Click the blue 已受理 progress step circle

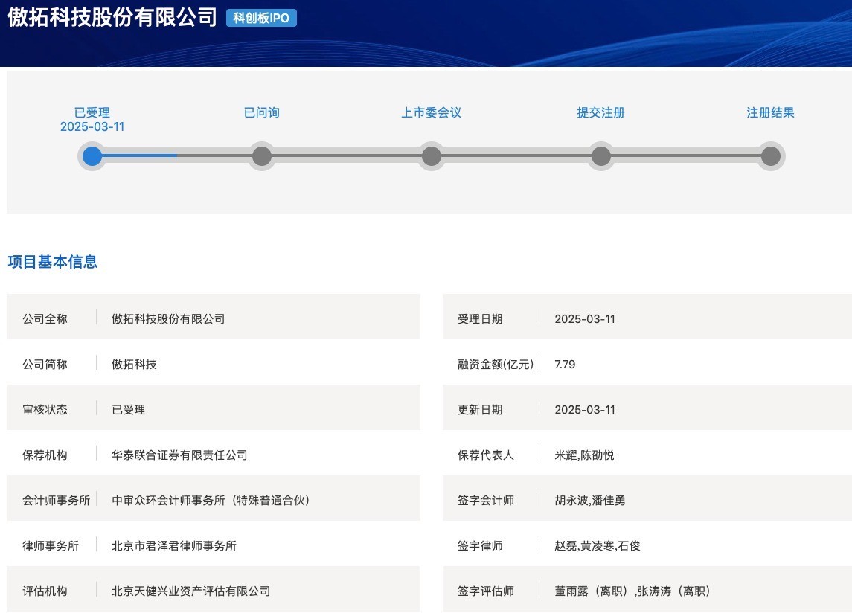(92, 156)
